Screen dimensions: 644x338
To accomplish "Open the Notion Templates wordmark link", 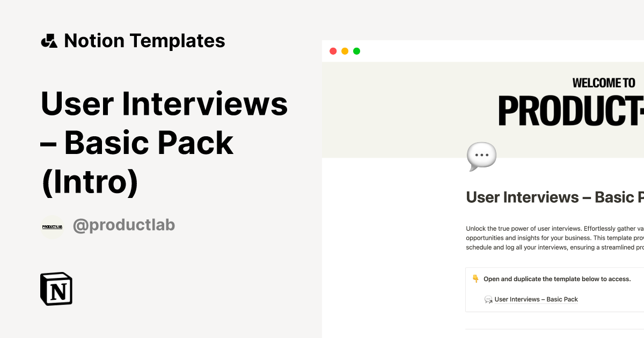I will point(145,40).
